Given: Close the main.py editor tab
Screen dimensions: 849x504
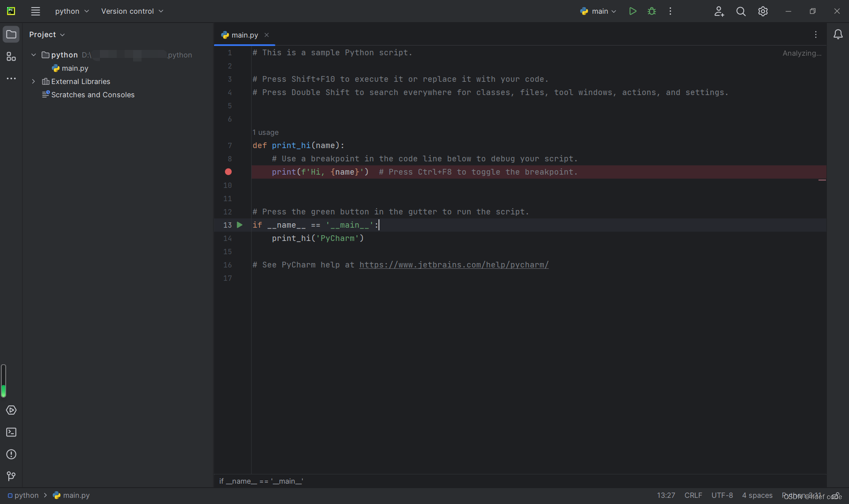Looking at the screenshot, I should tap(267, 35).
